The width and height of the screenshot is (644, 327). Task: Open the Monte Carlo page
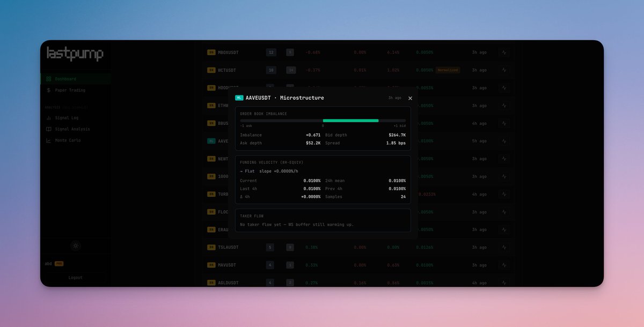[76, 140]
